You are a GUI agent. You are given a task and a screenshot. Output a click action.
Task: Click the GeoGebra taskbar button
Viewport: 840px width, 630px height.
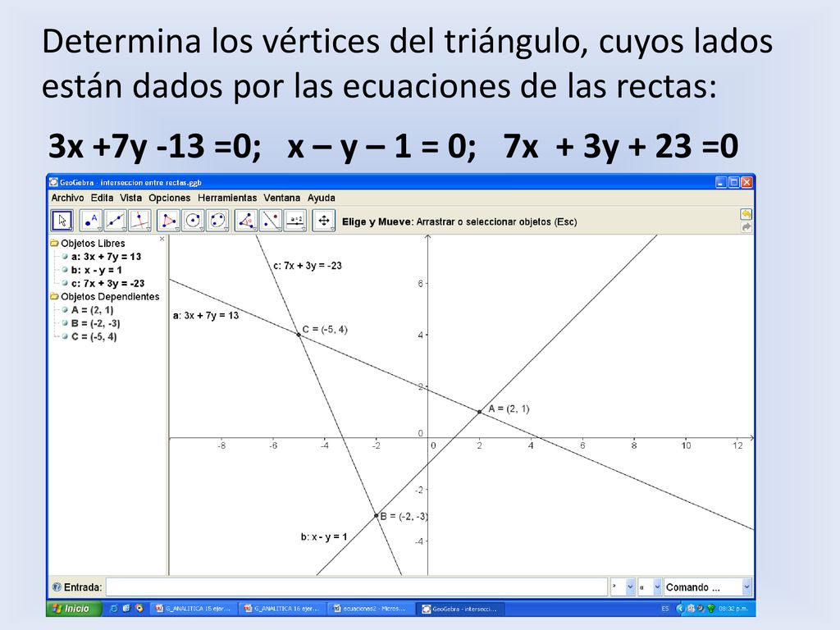click(x=461, y=609)
